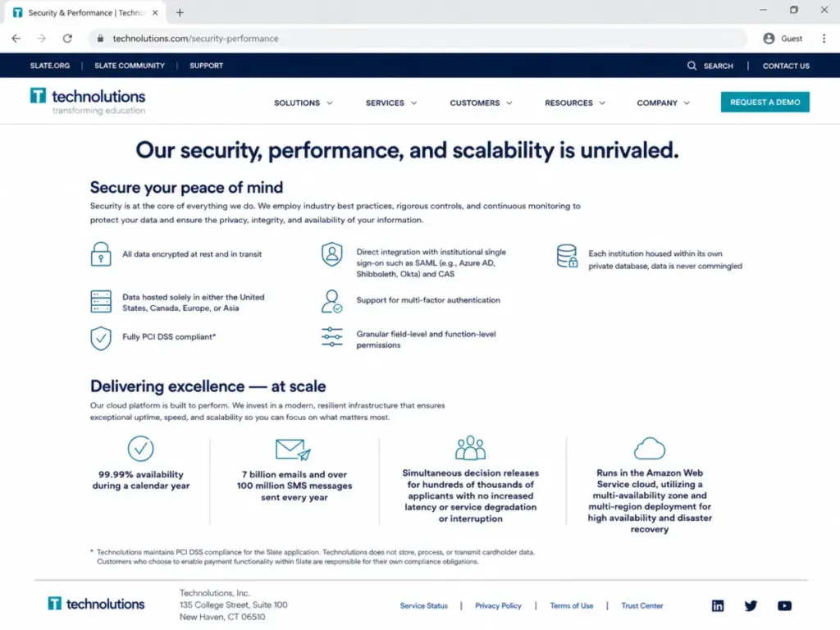Open the SLATE.ORG top link
The width and height of the screenshot is (840, 630).
pyautogui.click(x=50, y=66)
